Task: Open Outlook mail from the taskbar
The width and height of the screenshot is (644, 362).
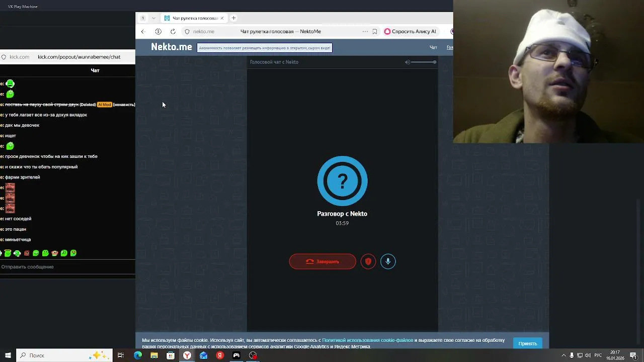Action: click(203, 355)
